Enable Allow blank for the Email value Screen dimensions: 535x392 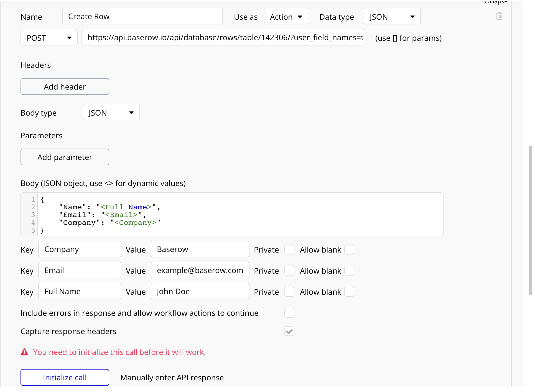click(x=349, y=271)
